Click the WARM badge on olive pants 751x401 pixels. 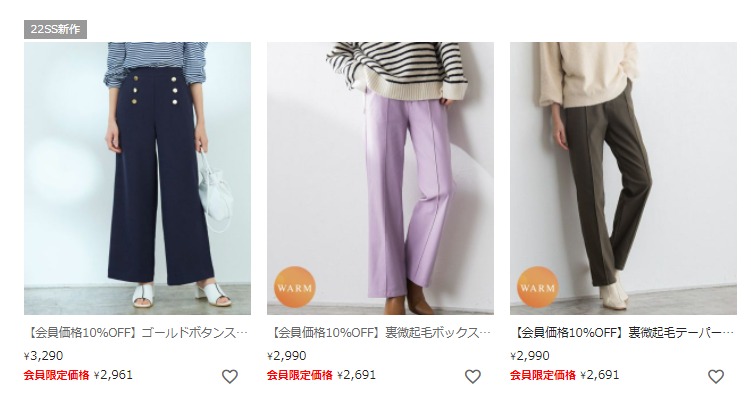[538, 287]
